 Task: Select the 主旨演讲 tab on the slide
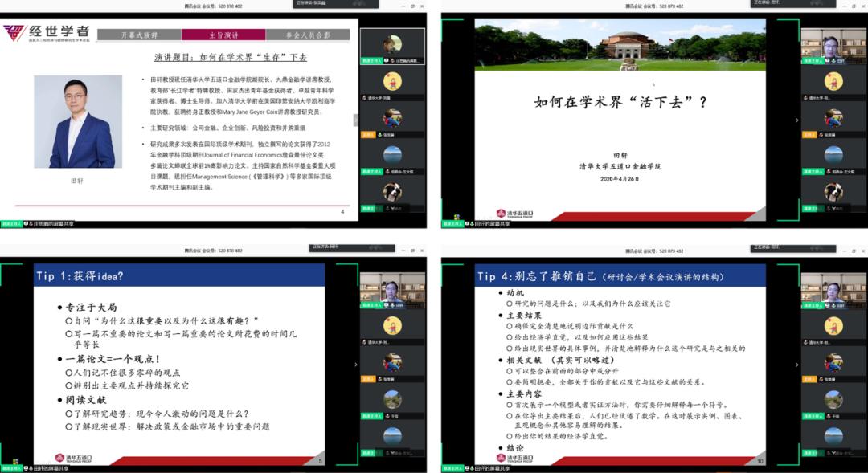[x=223, y=35]
